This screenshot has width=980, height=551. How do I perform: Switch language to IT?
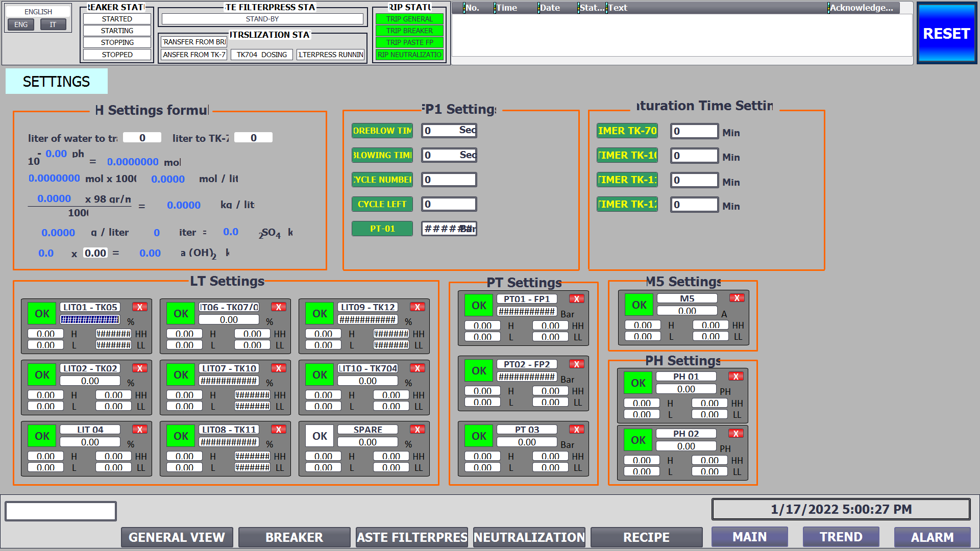[x=53, y=24]
